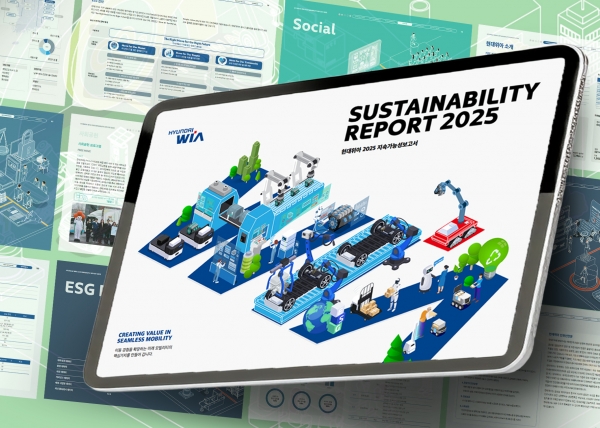Select the blue donut chart in top-left page
600x428 pixels.
[46, 46]
